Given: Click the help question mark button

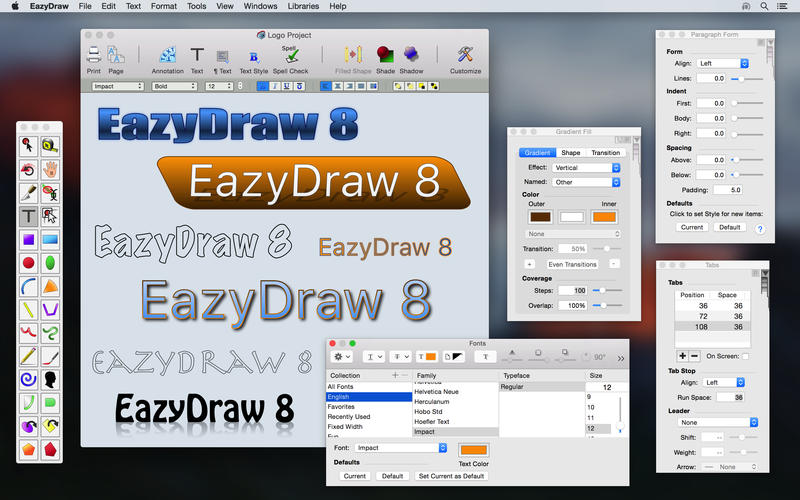Looking at the screenshot, I should (x=760, y=229).
